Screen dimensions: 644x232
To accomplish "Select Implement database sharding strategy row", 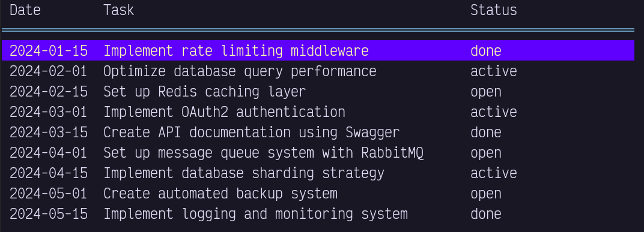I will [x=318, y=173].
